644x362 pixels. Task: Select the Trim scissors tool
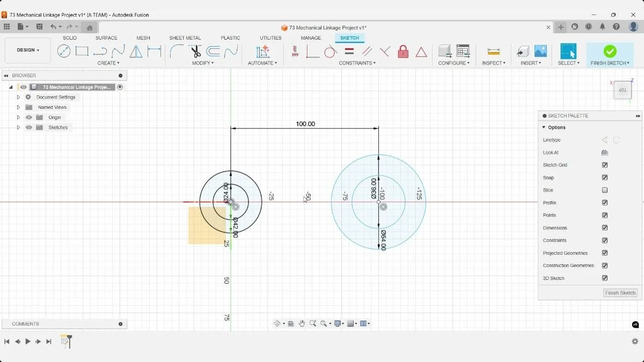[195, 51]
